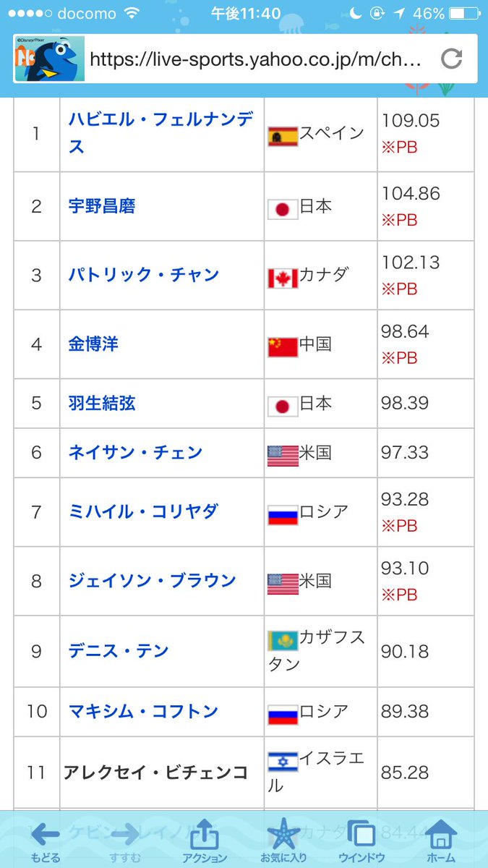Open パトリック・チャン skater link
The image size is (488, 868).
144,276
